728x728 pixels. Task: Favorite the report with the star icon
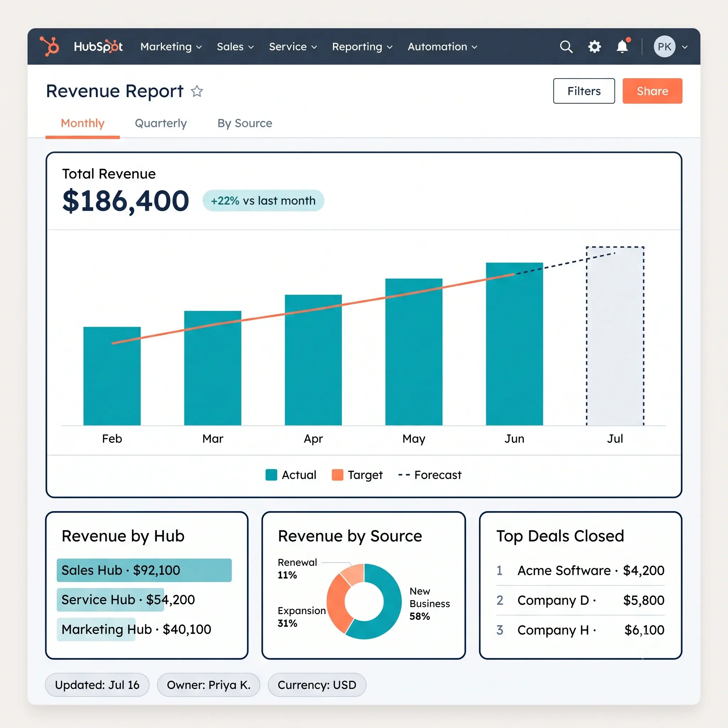coord(197,91)
